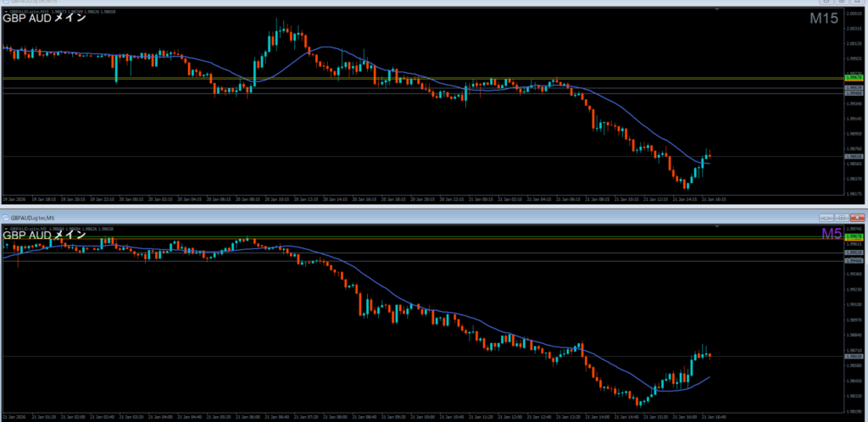This screenshot has width=868, height=422.
Task: Click the current price tag on M5 axis
Action: coord(854,357)
